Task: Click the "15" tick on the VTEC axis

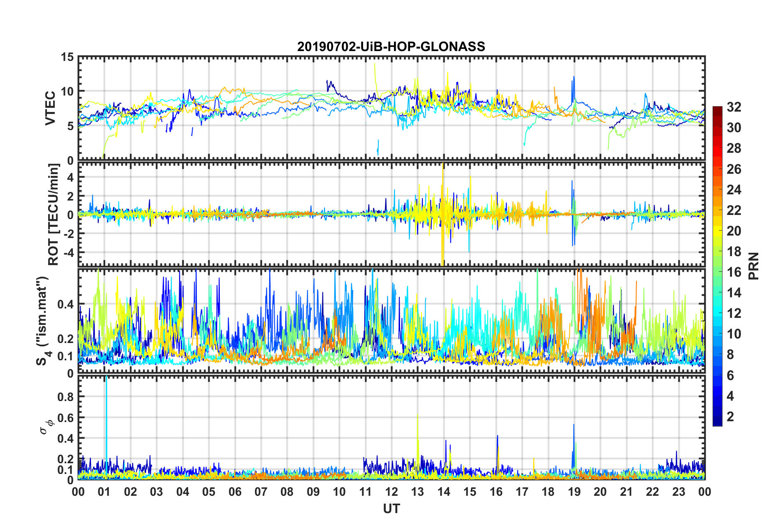Action: (67, 57)
